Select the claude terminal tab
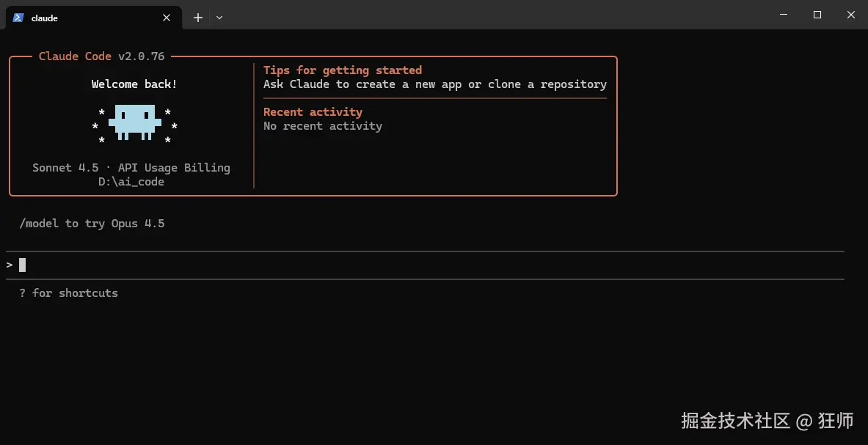 94,18
